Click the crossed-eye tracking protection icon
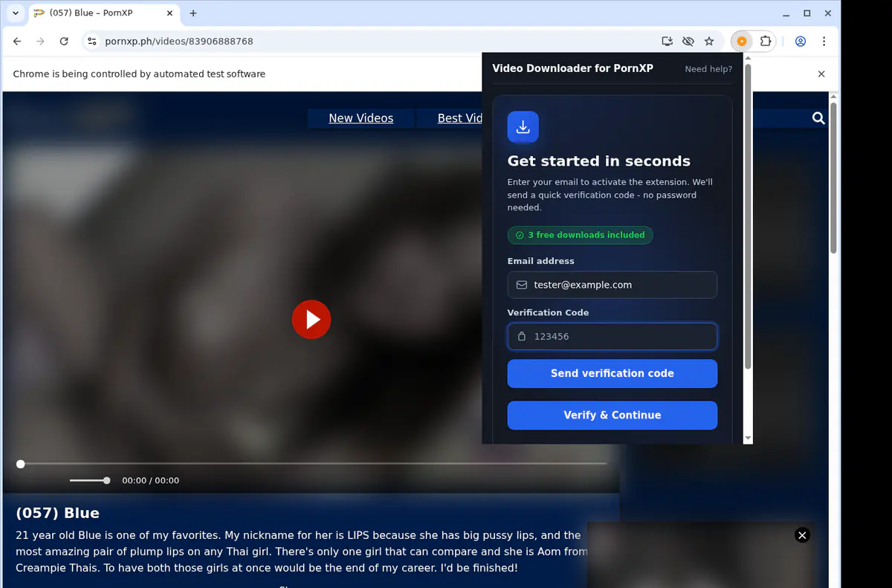Image resolution: width=892 pixels, height=588 pixels. tap(688, 42)
